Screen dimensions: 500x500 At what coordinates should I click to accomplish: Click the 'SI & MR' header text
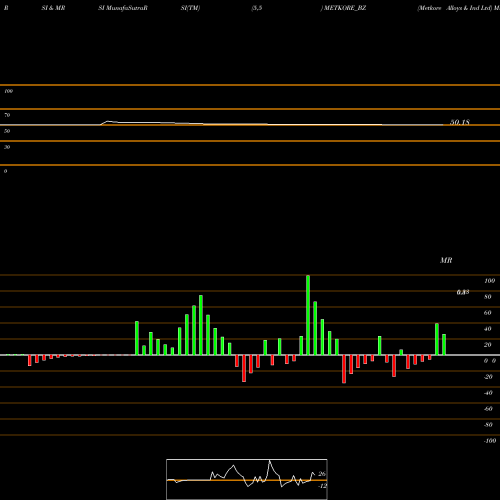click(53, 8)
